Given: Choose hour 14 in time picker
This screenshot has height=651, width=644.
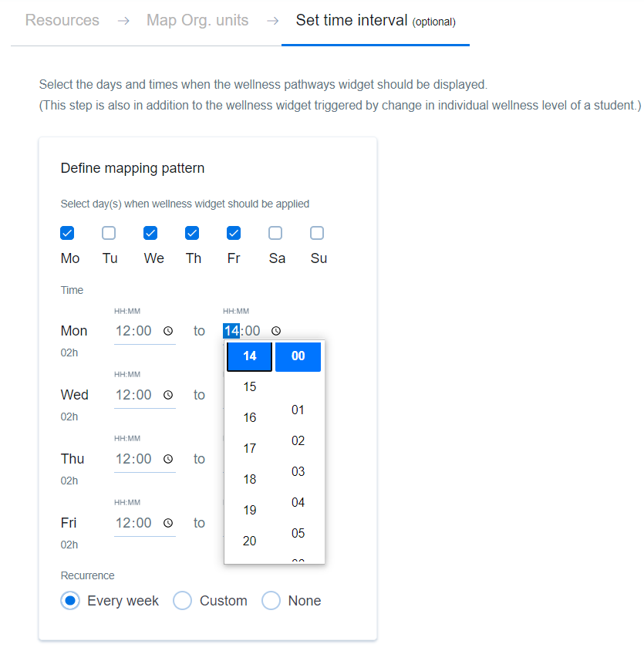Looking at the screenshot, I should [x=250, y=356].
